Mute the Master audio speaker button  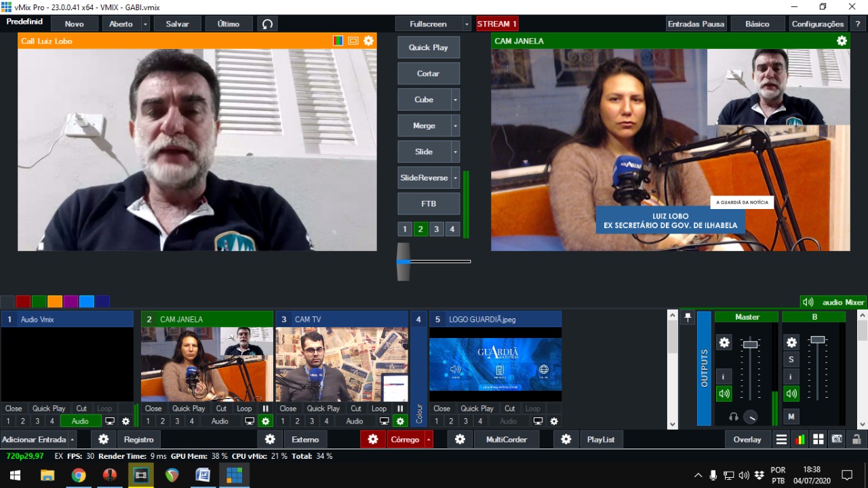[x=724, y=394]
